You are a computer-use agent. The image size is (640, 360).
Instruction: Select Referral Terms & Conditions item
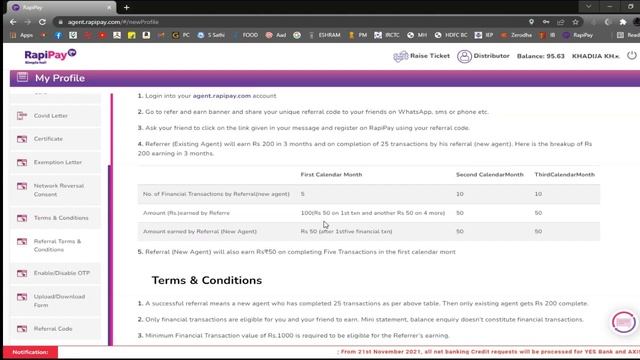[x=55, y=245]
